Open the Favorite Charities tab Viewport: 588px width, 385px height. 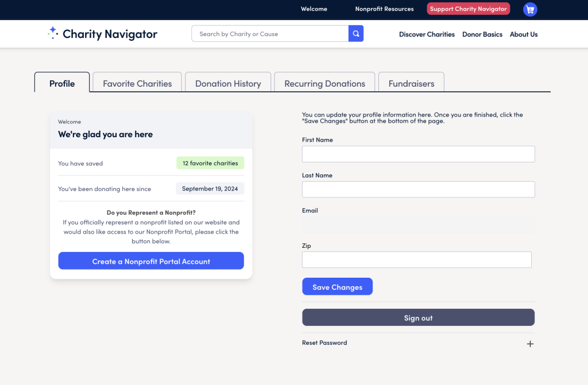[137, 83]
